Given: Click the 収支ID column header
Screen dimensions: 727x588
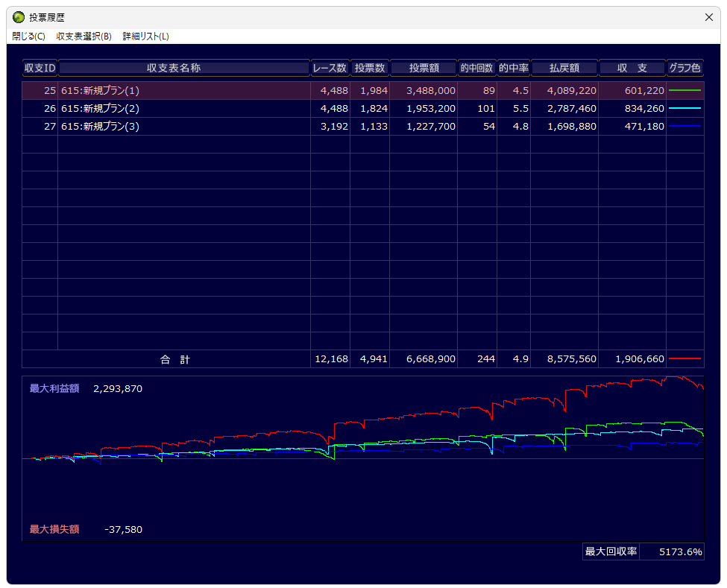Looking at the screenshot, I should click(x=40, y=68).
